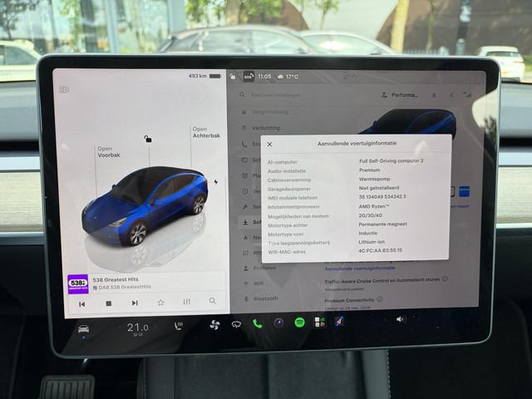Open climate fan controls
The width and height of the screenshot is (532, 399).
coord(214,325)
